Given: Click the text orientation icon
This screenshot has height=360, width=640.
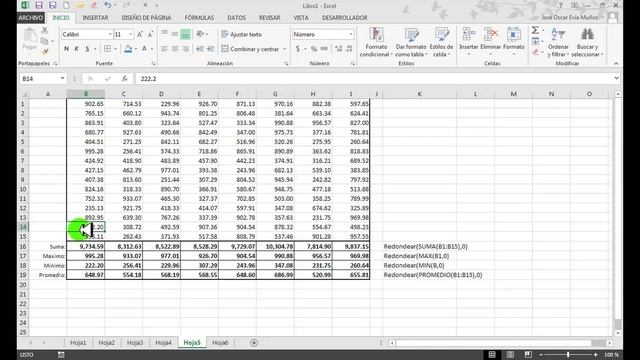Looking at the screenshot, I should click(200, 34).
